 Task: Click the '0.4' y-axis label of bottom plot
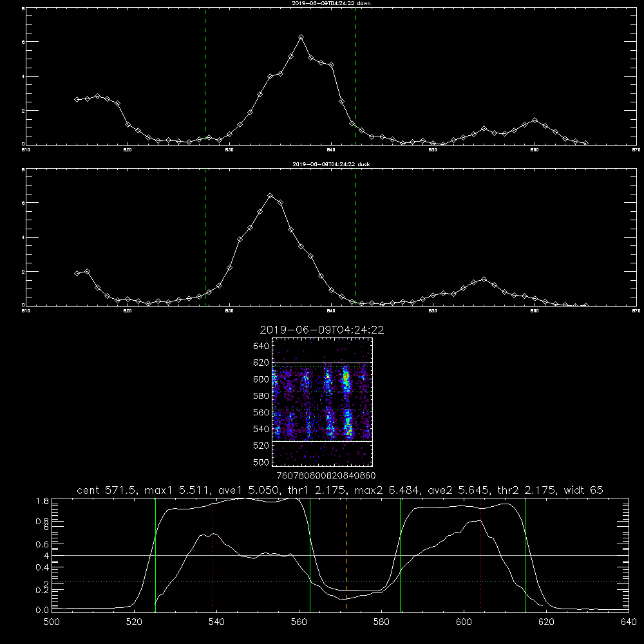[x=43, y=567]
